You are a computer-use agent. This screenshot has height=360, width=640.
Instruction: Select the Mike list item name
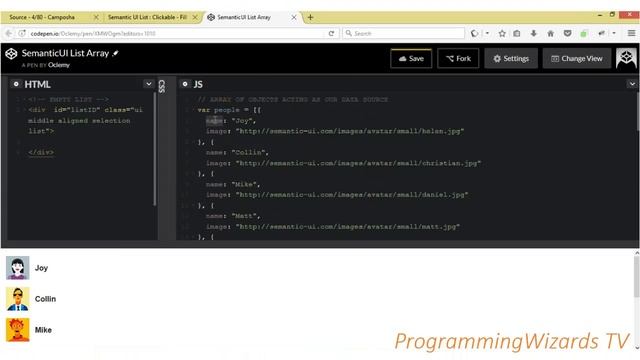pos(43,330)
